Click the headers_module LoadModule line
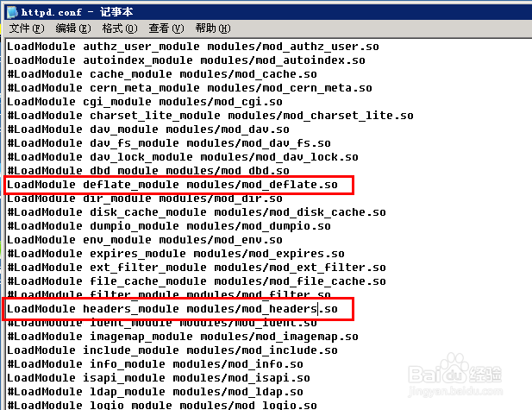Screen dimensions: 532x410 pos(172,309)
